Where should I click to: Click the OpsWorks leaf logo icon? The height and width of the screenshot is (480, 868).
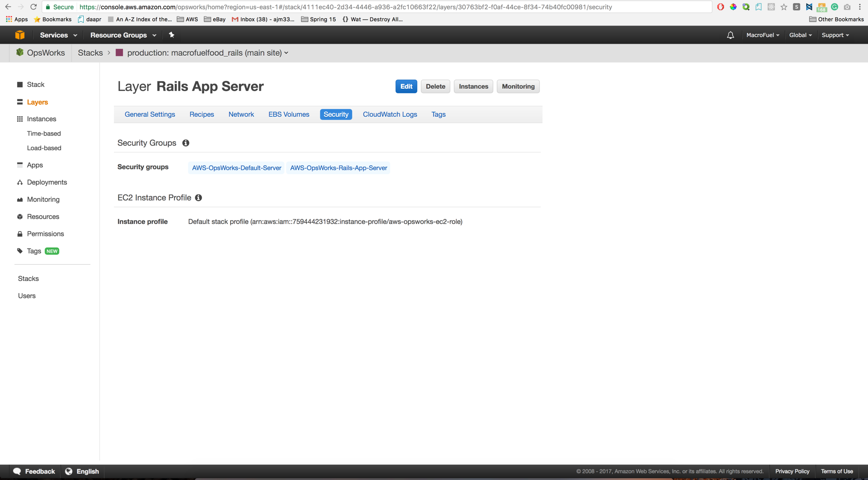pyautogui.click(x=20, y=52)
